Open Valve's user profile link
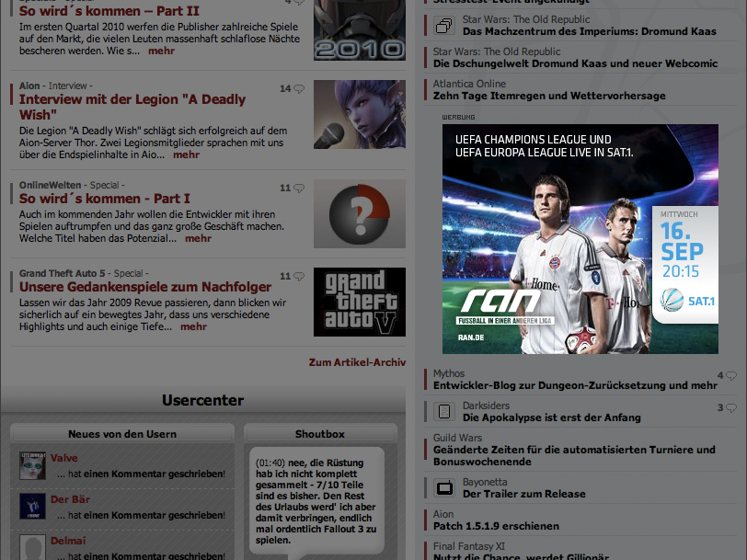747x560 pixels. (x=63, y=458)
